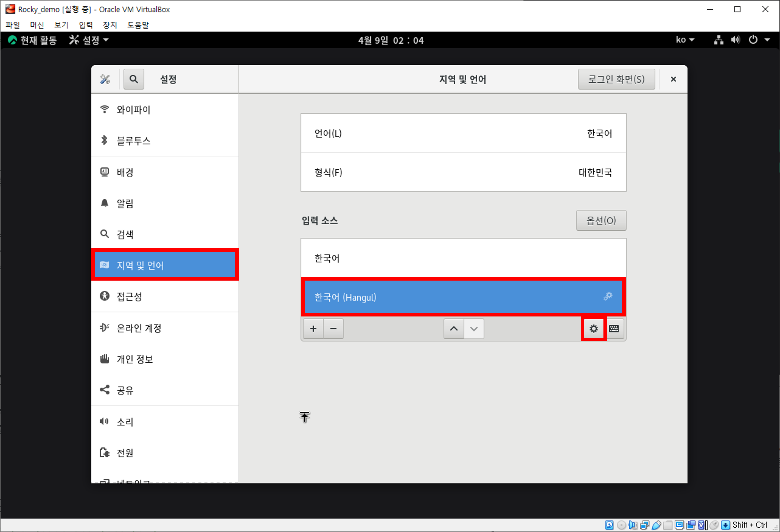
Task: Move input source down with arrow
Action: 474,329
